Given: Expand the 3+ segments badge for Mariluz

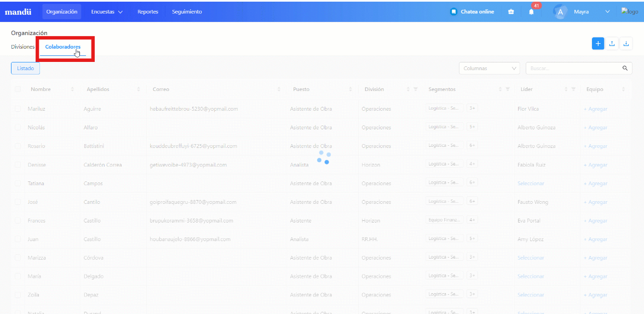Looking at the screenshot, I should click(472, 108).
